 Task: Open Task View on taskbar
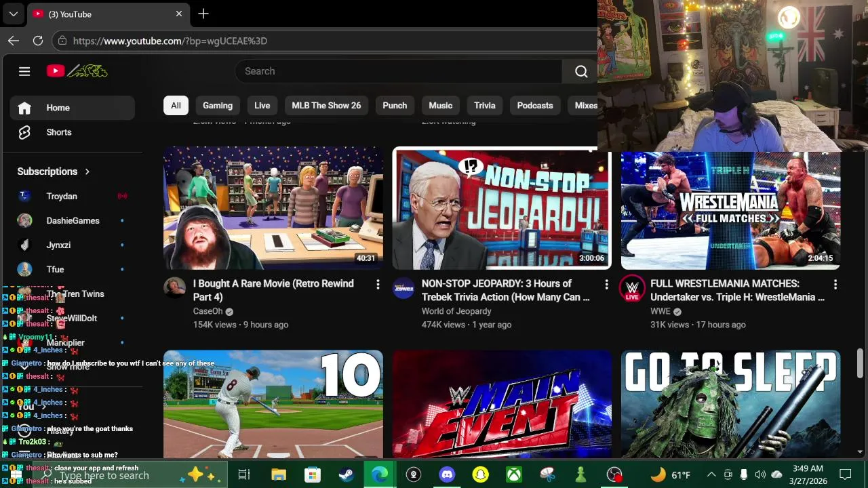(244, 475)
